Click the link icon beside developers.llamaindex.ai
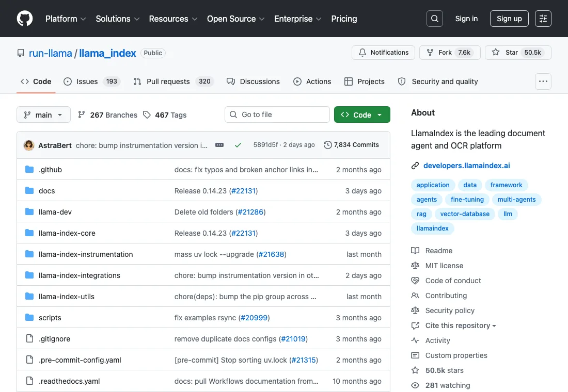568x392 pixels. coord(415,166)
